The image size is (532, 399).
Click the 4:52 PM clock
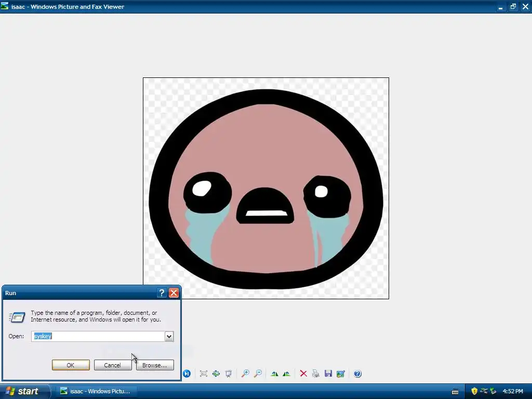coord(513,391)
